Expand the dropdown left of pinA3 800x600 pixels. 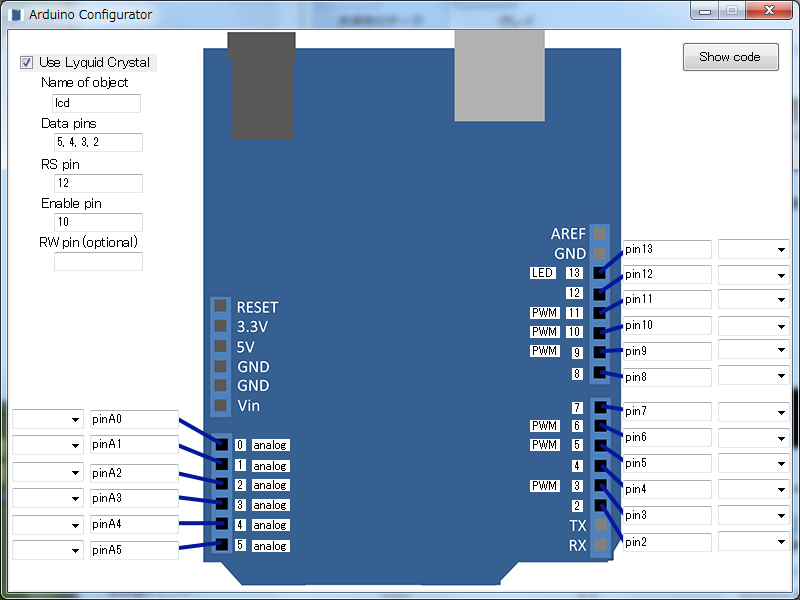[x=48, y=498]
